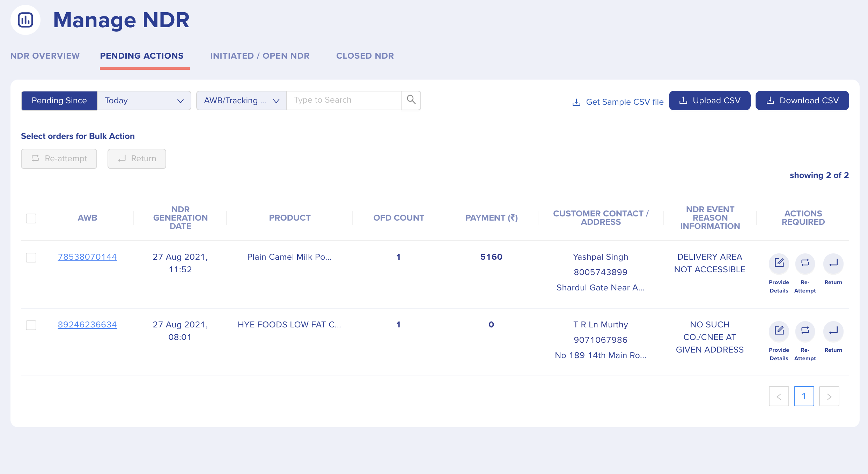This screenshot has width=868, height=474.
Task: Click the Return icon for AWB 78538070144
Action: [x=833, y=264]
